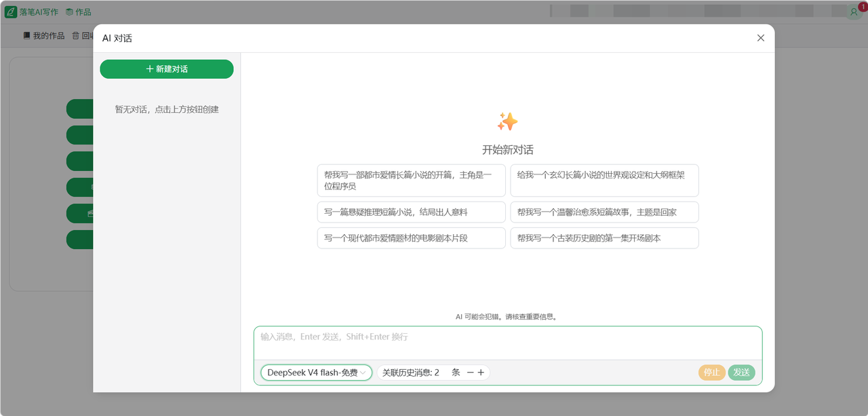The width and height of the screenshot is (868, 416).
Task: Decrease linked history messages with minus
Action: pos(470,373)
